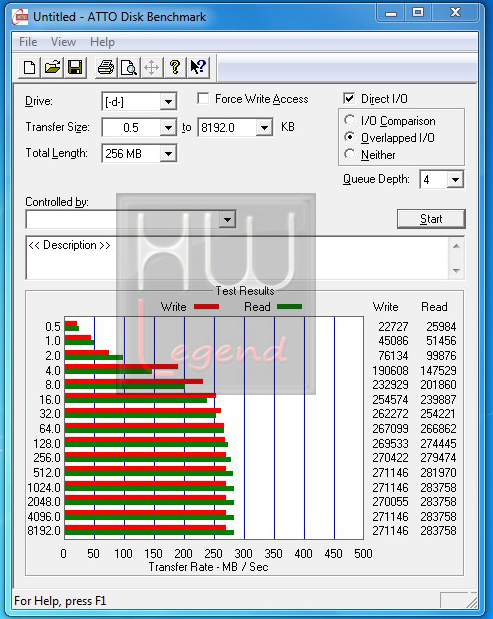Click the 64.0 transfer size row label
This screenshot has height=619, width=493.
(50, 428)
